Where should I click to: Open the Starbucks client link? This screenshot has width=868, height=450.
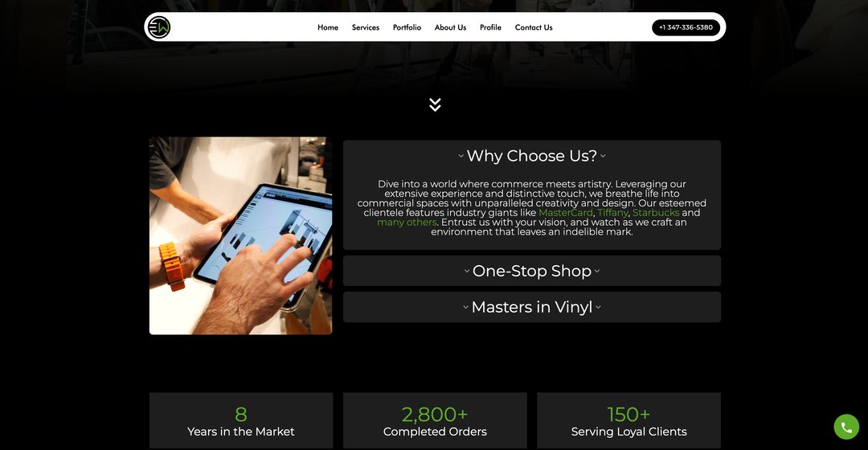(x=656, y=213)
